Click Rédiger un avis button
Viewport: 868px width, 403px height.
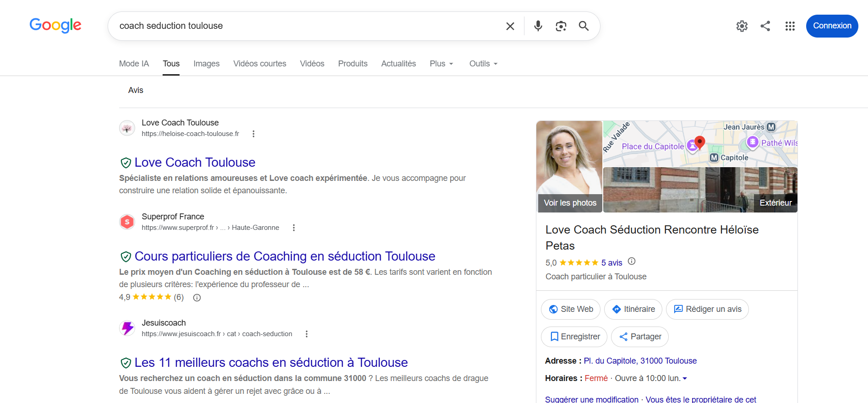(x=707, y=309)
